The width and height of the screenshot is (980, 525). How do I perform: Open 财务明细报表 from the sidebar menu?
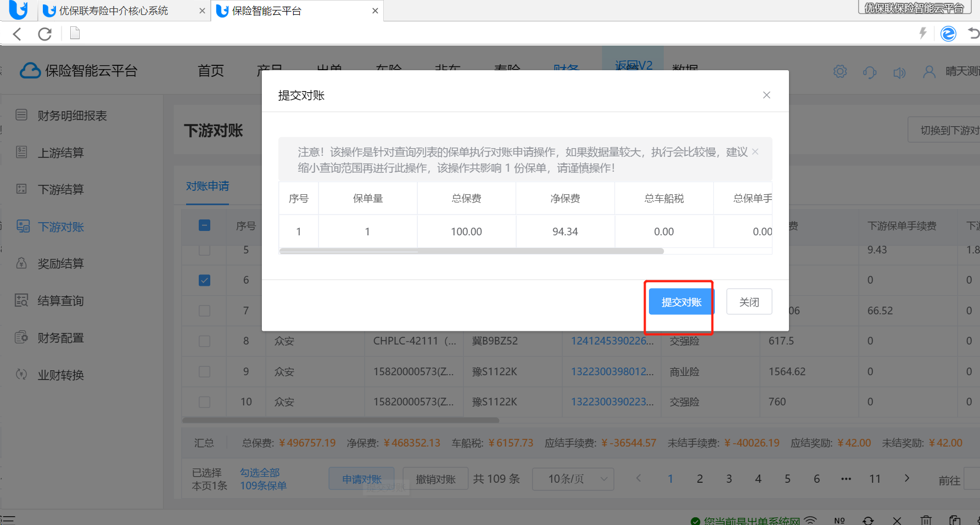pyautogui.click(x=72, y=116)
